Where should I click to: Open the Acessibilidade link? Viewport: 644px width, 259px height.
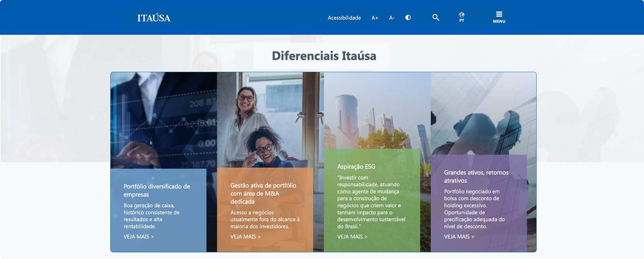click(344, 18)
